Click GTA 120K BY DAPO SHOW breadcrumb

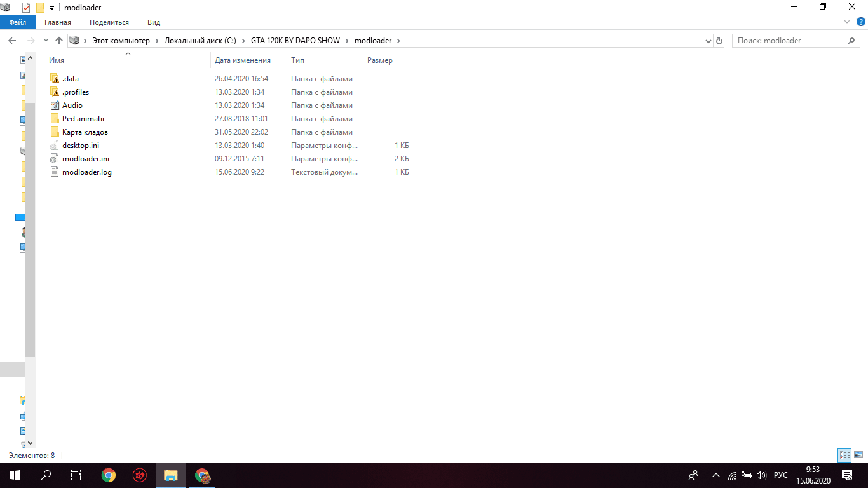point(295,41)
